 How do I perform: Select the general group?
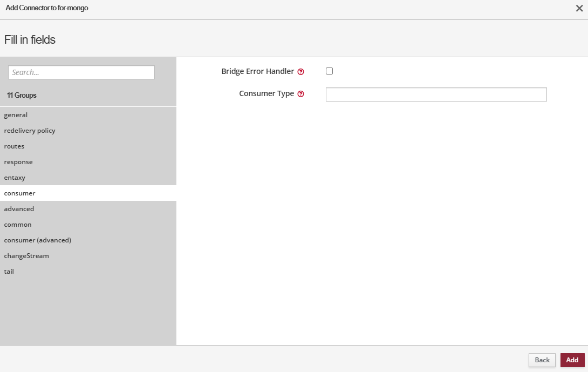coord(16,115)
